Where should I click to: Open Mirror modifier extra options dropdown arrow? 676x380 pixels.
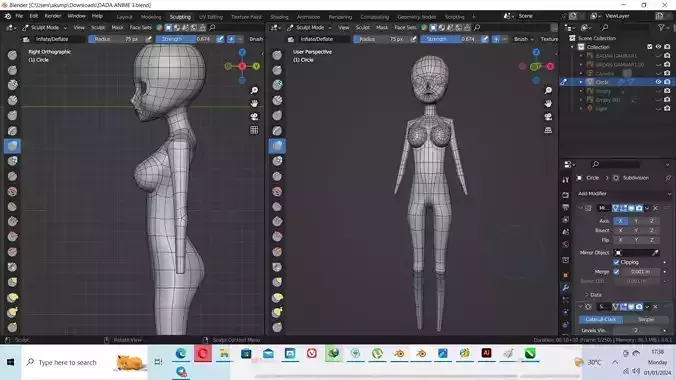coord(647,208)
